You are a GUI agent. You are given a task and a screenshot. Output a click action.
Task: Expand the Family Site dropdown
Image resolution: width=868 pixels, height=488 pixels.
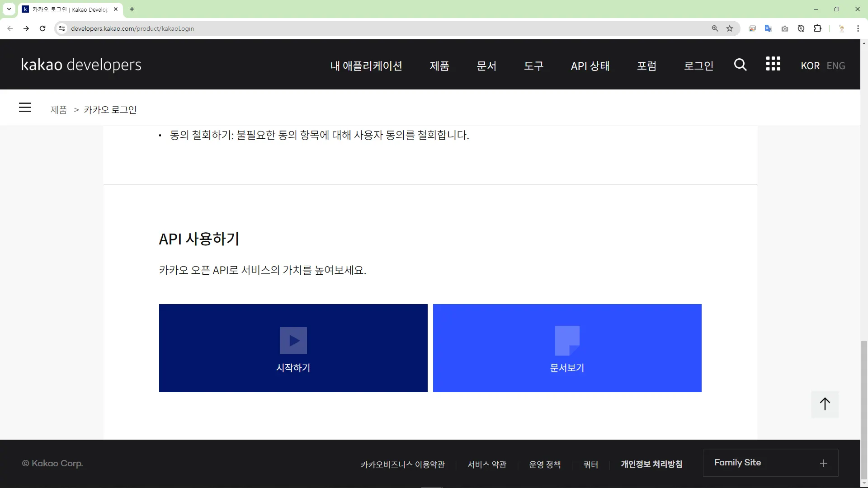click(770, 463)
